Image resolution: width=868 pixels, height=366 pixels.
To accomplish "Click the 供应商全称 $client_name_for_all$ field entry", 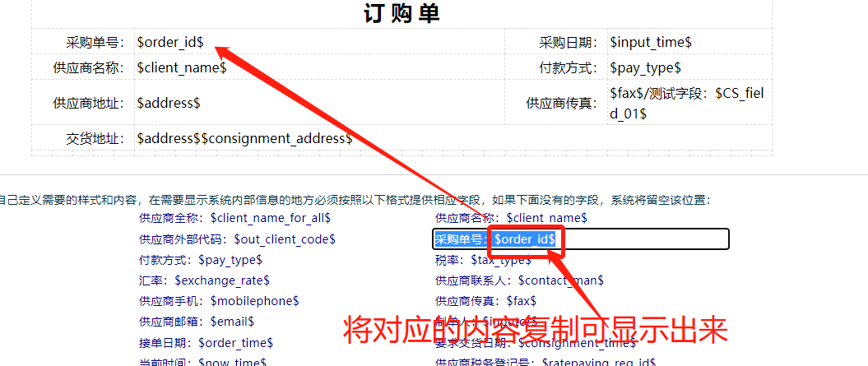I will [234, 218].
